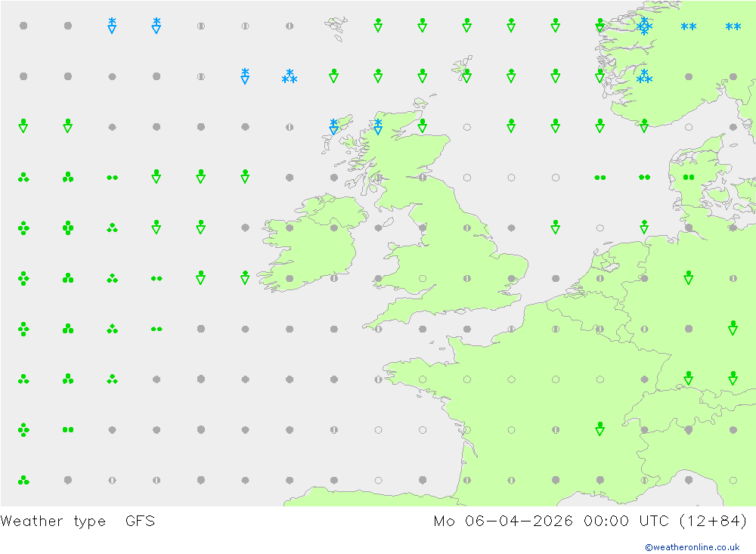Screen dimensions: 756x554
Task: Click the blue snow shower symbol over northern Scotland
Action: click(378, 126)
